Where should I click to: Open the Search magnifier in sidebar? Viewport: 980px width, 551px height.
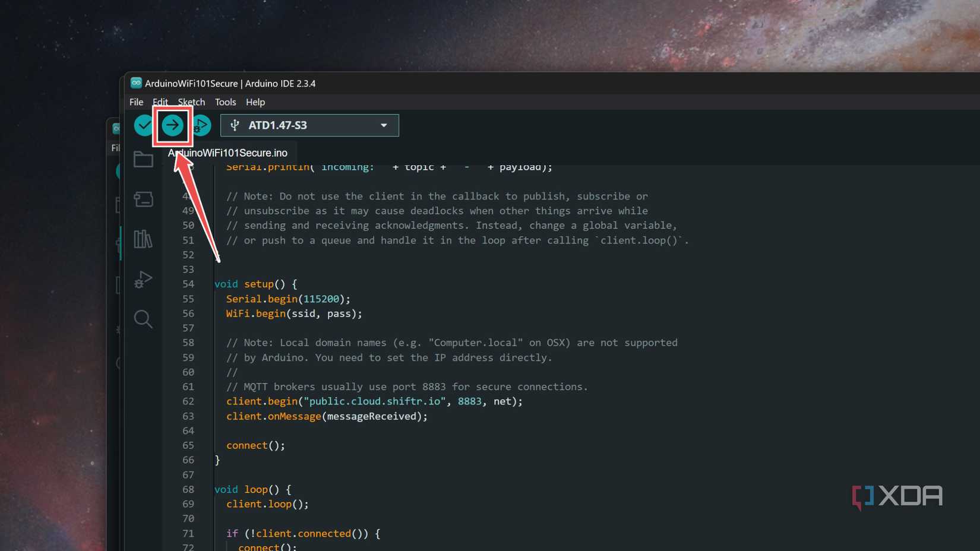(x=143, y=319)
